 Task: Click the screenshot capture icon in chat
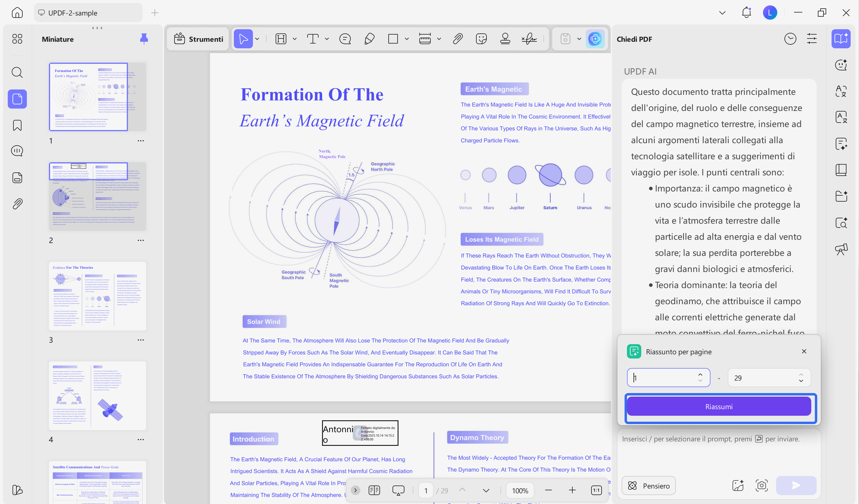click(761, 485)
